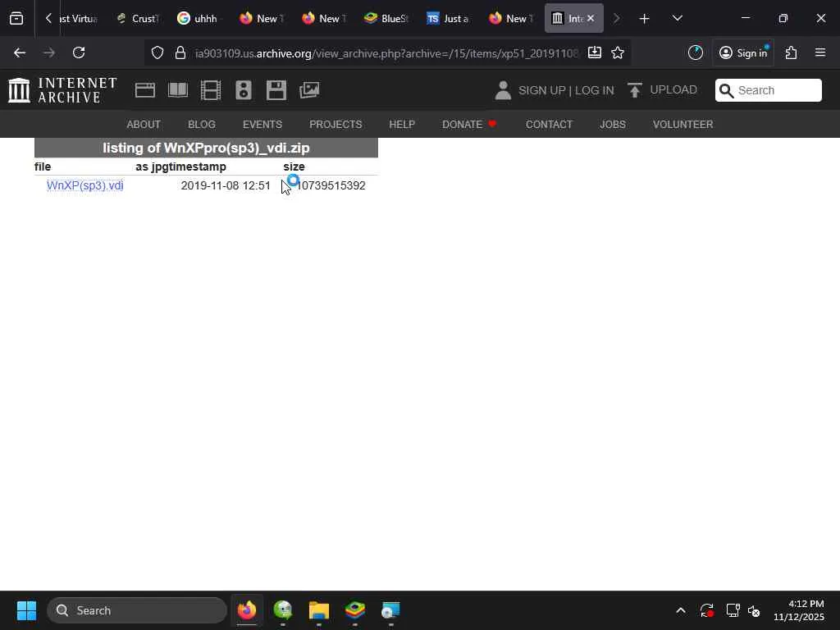The image size is (840, 630).
Task: Open the Web archive icon
Action: point(144,90)
